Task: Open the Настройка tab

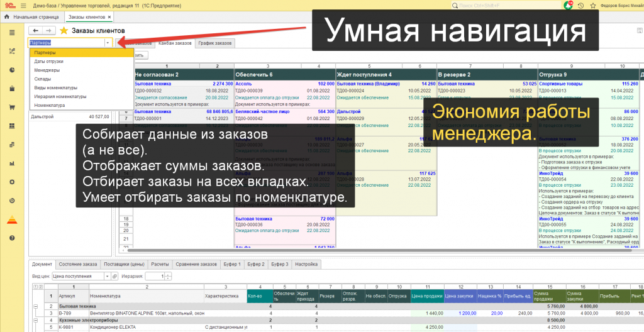Action: (306, 264)
